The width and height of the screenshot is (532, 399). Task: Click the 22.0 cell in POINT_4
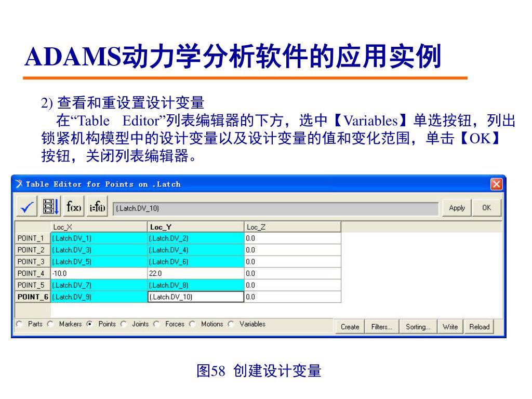[196, 273]
